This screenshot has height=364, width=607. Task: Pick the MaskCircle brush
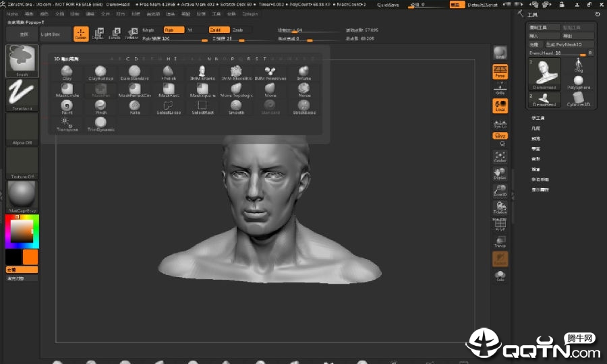tap(67, 90)
